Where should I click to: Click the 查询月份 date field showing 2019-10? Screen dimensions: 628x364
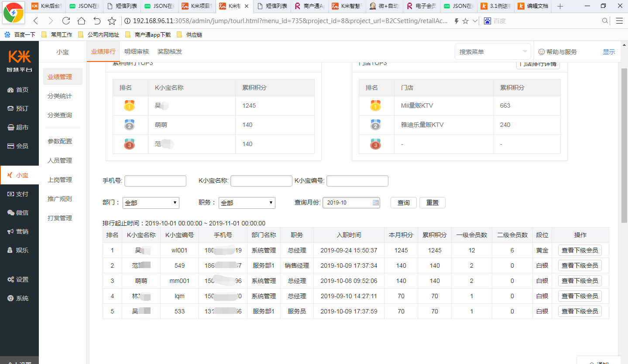351,203
